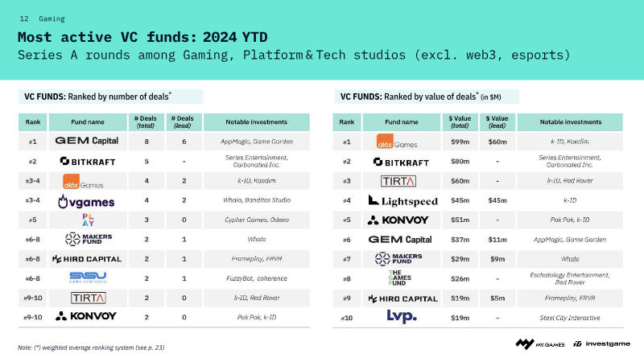Click the GEM Capital logo in left table
644x362 pixels.
[x=87, y=141]
